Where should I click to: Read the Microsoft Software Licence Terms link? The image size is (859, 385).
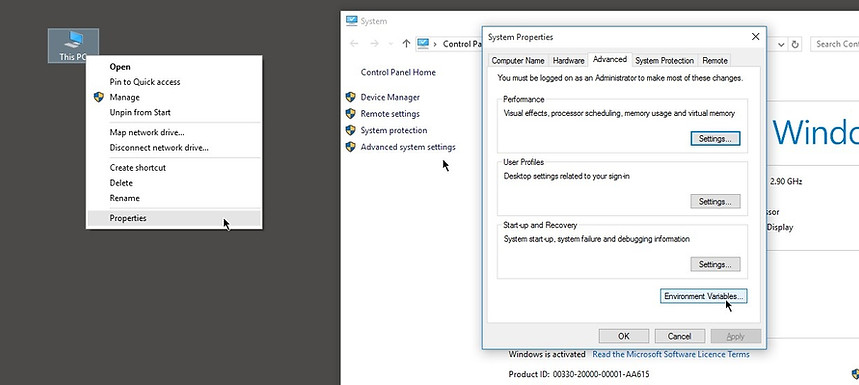click(x=671, y=354)
